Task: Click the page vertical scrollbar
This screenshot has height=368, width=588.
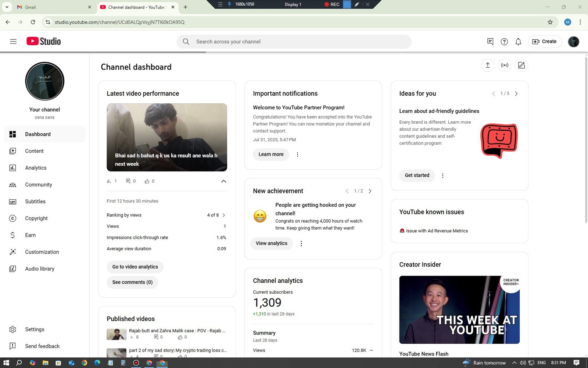Action: [x=586, y=140]
